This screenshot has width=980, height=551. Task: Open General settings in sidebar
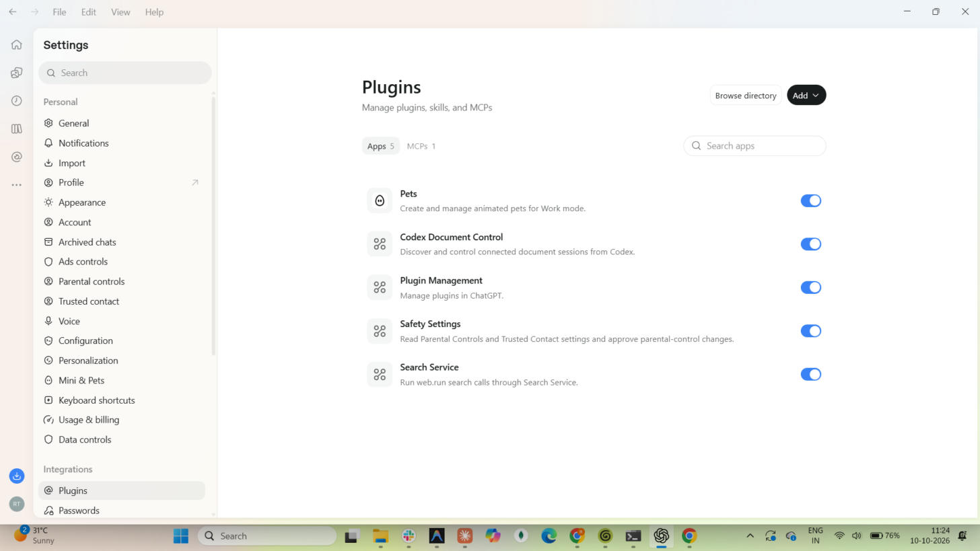(x=121, y=123)
